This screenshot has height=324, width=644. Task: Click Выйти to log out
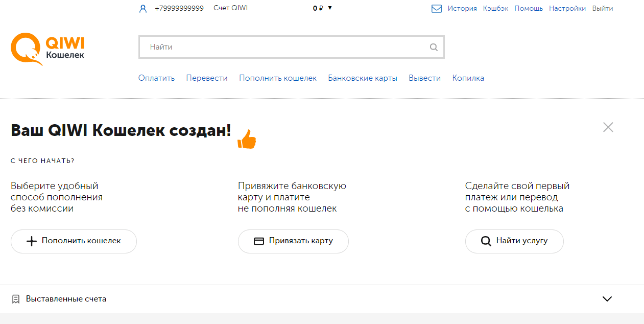click(x=603, y=9)
